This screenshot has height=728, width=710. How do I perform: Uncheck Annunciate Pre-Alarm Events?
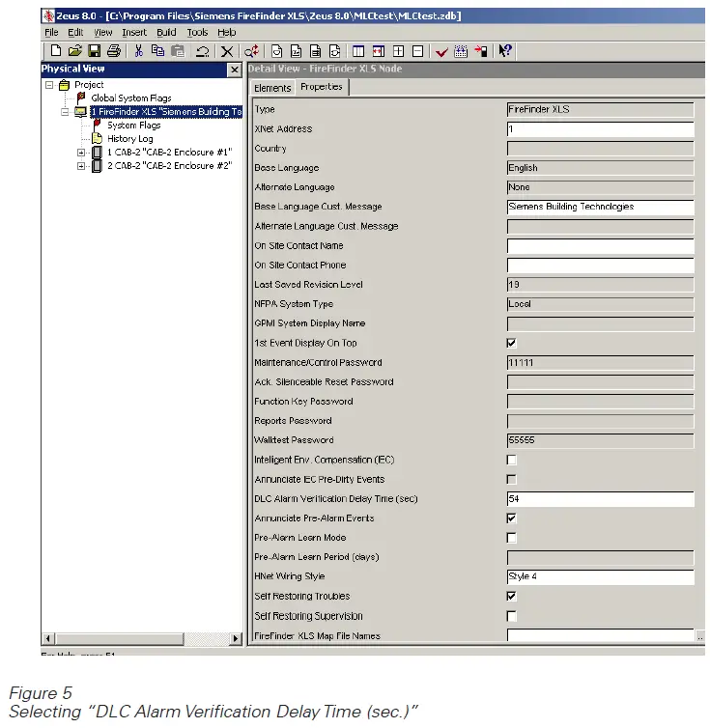[511, 518]
